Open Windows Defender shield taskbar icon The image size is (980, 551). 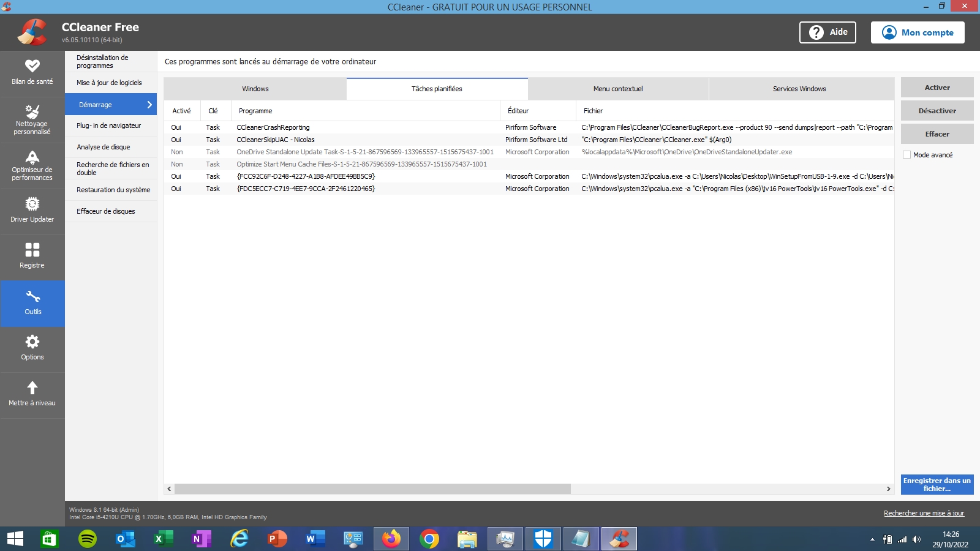(x=543, y=539)
